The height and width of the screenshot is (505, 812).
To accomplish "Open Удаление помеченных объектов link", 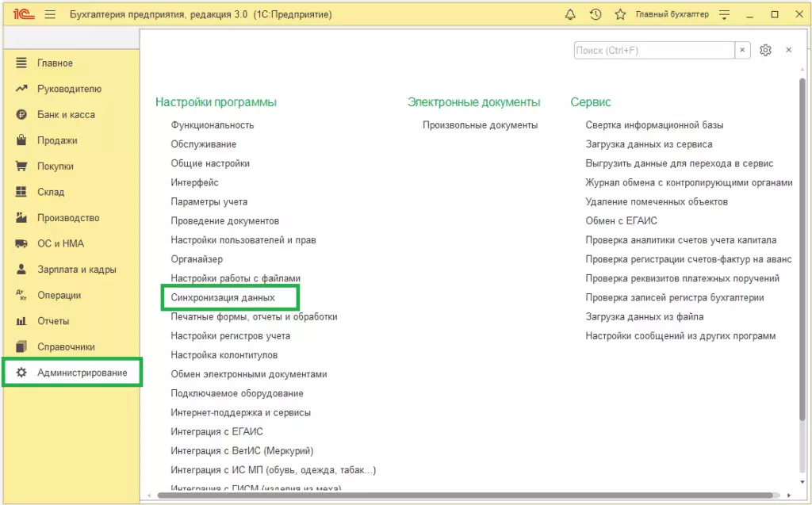I will 657,201.
